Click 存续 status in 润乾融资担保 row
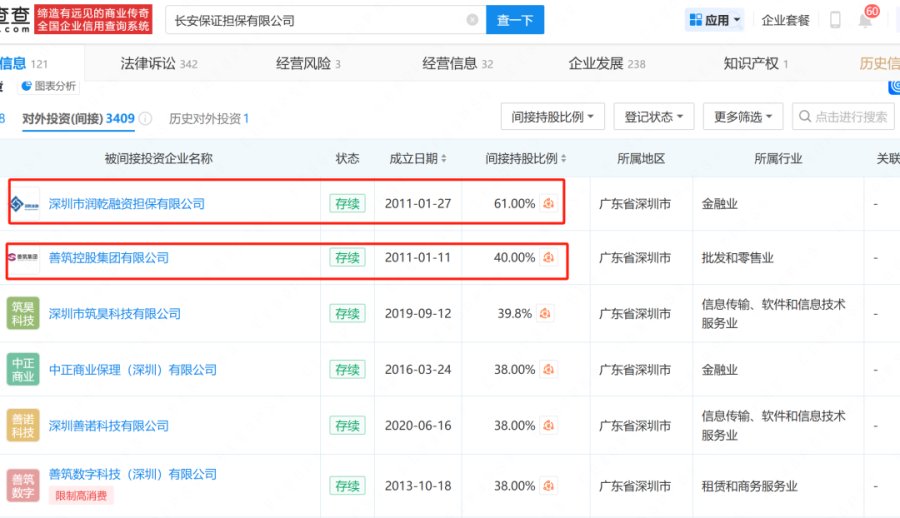 click(347, 203)
